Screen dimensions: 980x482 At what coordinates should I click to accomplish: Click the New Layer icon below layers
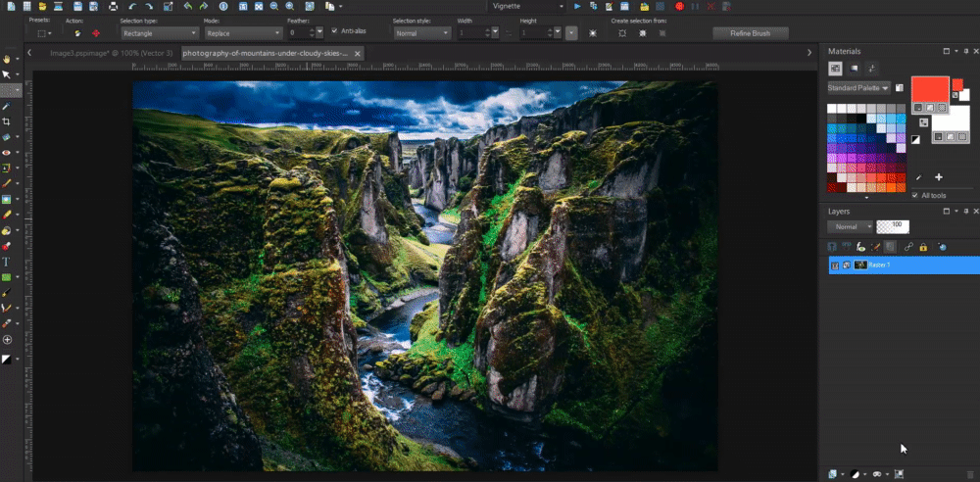[x=832, y=474]
